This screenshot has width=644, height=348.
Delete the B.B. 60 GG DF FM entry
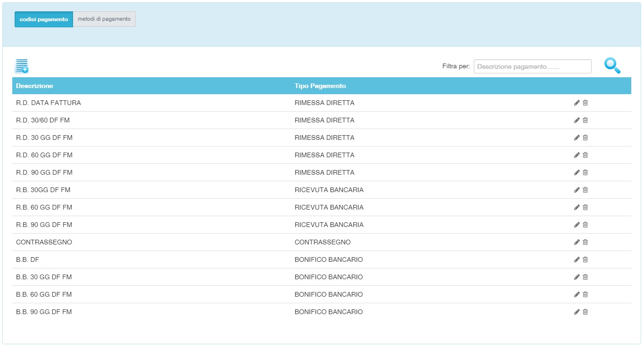click(x=586, y=294)
